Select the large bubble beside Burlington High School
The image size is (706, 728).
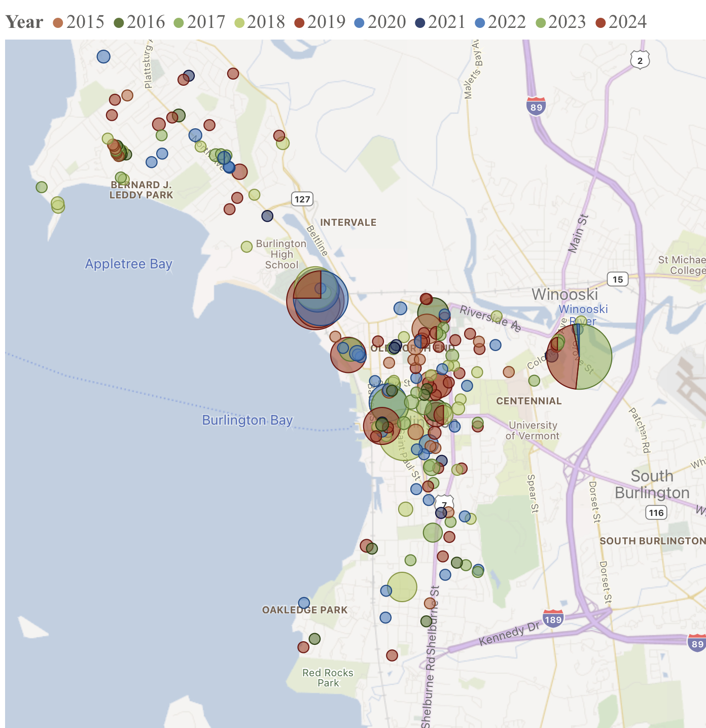tap(317, 300)
